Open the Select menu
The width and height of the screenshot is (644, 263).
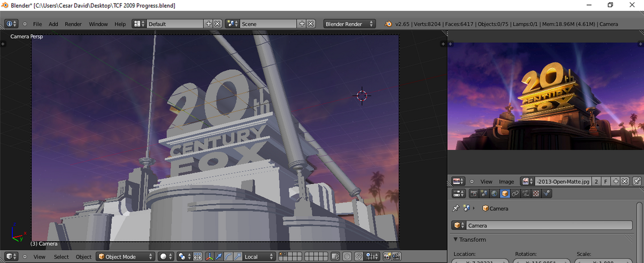pos(61,256)
